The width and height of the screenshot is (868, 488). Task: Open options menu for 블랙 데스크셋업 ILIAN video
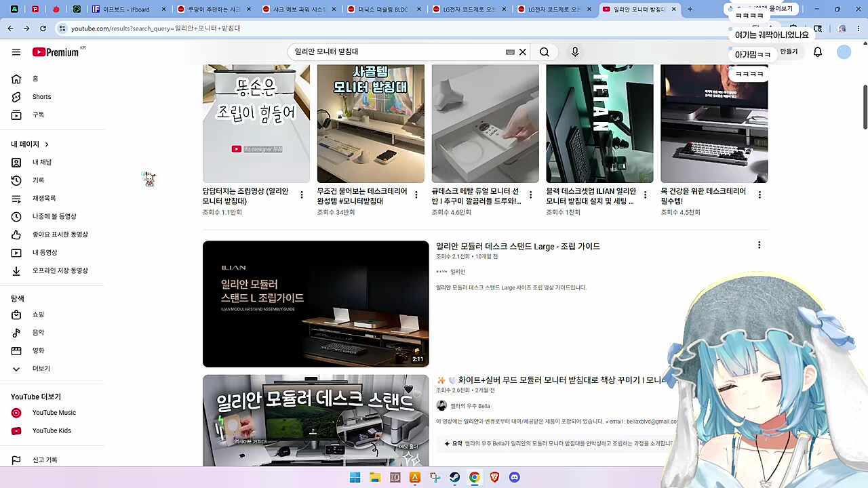coord(645,195)
